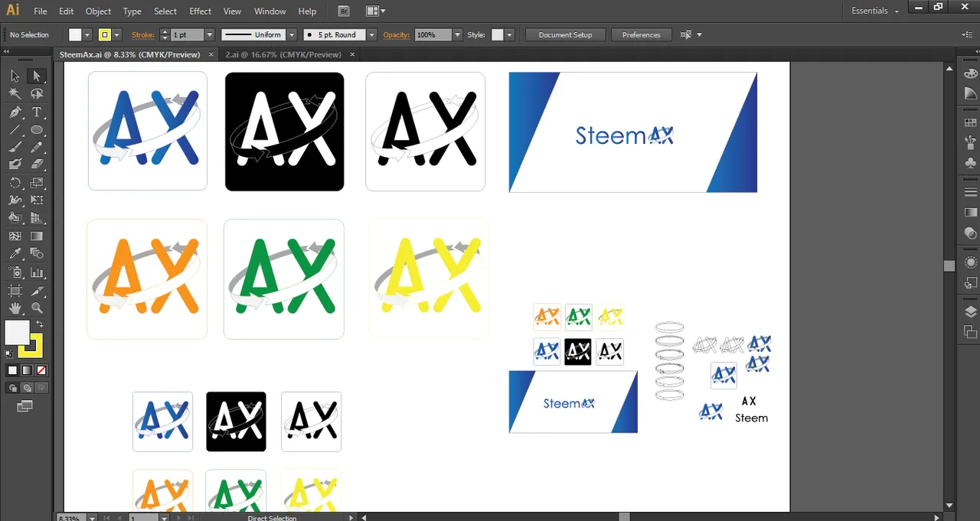The image size is (980, 521).
Task: Open the Transparency panel icon
Action: point(971,233)
